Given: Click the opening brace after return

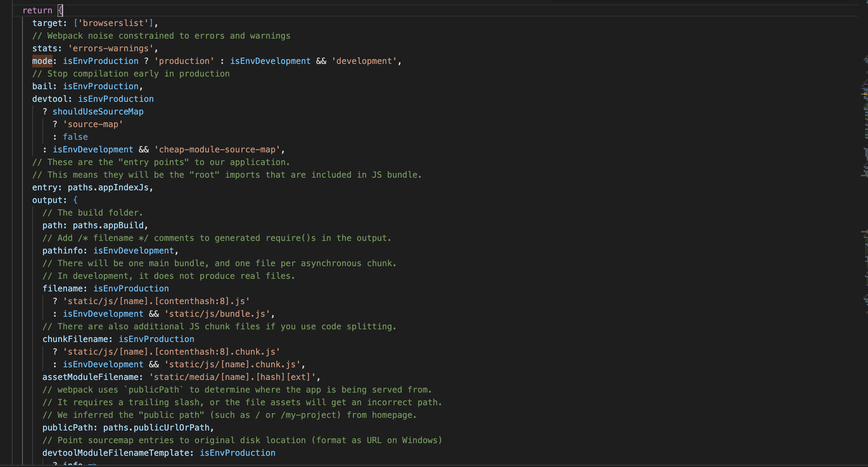Looking at the screenshot, I should 60,11.
